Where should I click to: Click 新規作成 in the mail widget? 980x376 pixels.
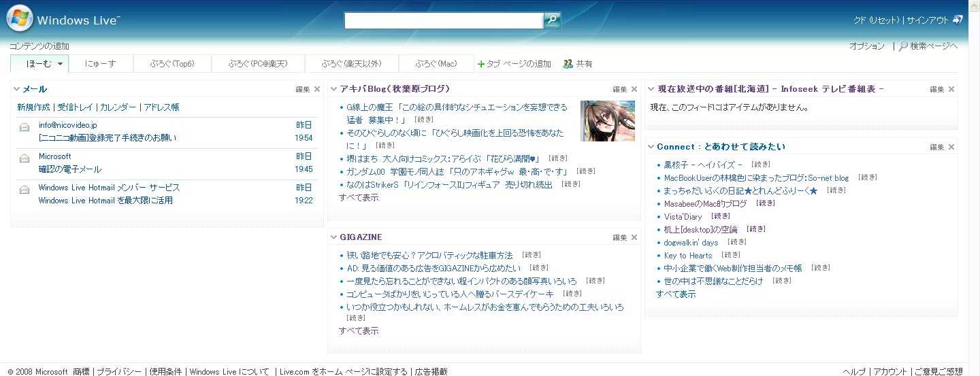point(33,107)
